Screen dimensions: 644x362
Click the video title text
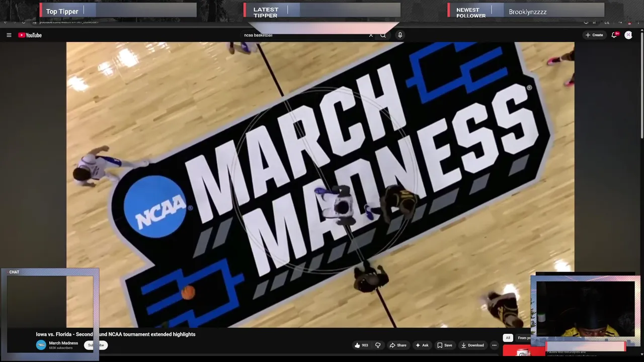point(116,334)
